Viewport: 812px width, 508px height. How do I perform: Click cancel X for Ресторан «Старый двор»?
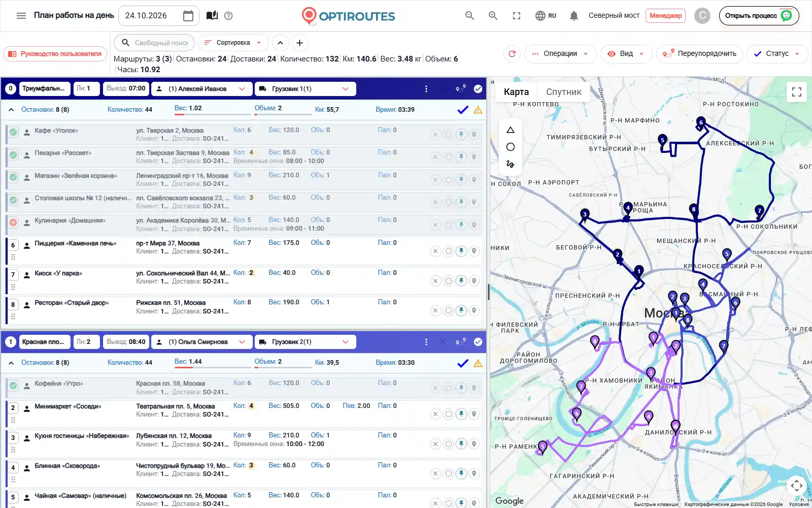click(x=435, y=310)
